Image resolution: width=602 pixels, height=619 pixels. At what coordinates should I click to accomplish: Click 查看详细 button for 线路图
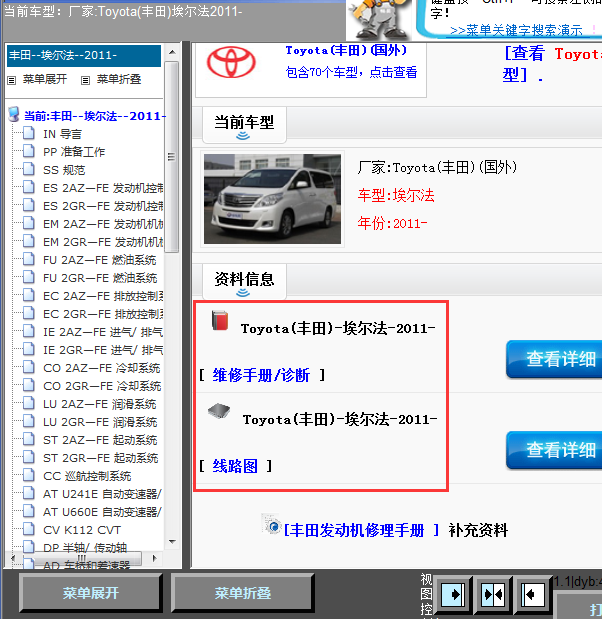click(x=554, y=450)
